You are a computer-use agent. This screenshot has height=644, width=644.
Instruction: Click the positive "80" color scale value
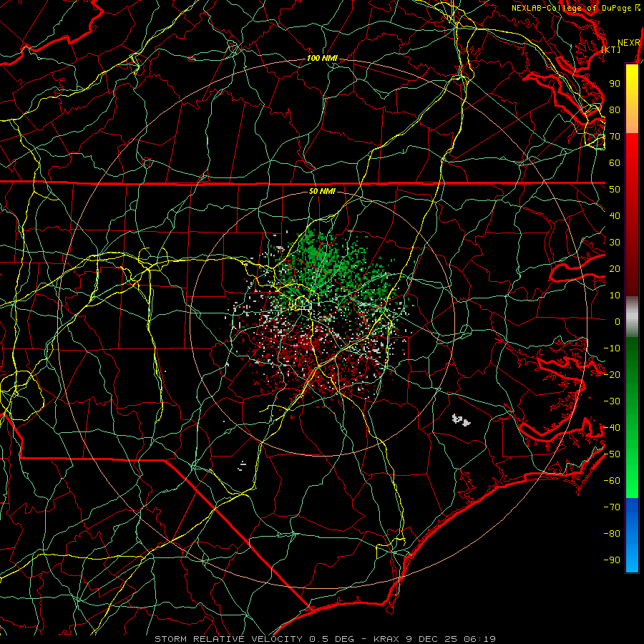pyautogui.click(x=615, y=110)
